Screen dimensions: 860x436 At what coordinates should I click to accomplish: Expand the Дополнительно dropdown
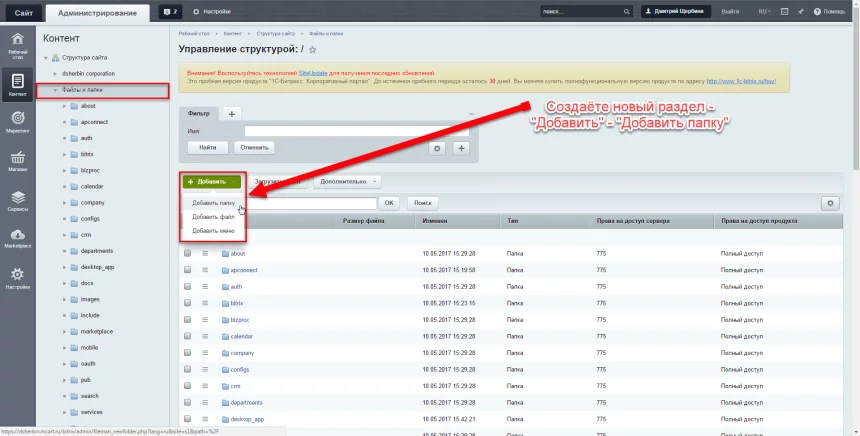pyautogui.click(x=347, y=182)
